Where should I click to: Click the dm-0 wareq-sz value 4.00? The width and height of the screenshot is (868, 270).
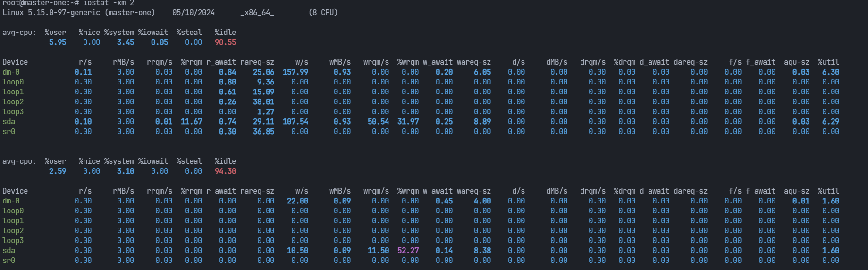click(482, 201)
